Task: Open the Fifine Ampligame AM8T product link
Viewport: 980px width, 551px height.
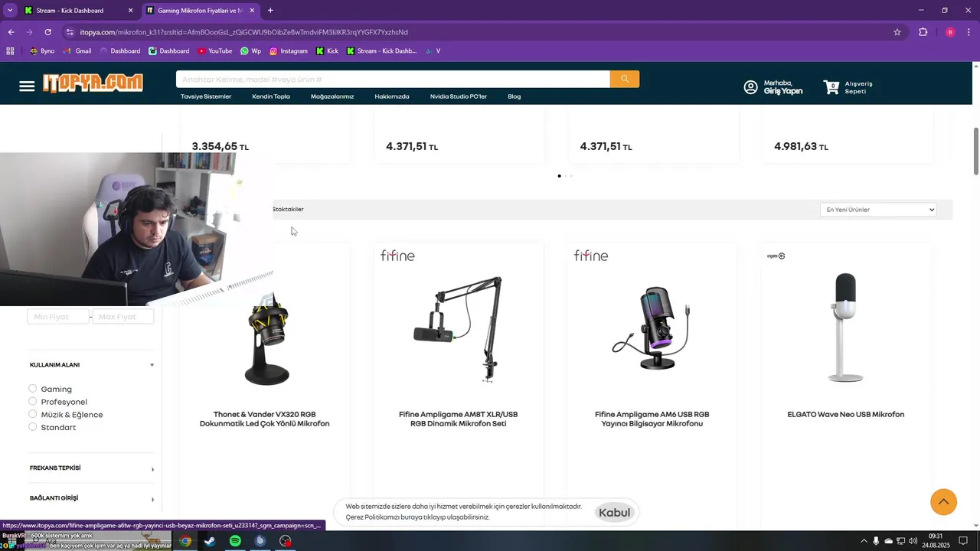Action: (x=459, y=419)
